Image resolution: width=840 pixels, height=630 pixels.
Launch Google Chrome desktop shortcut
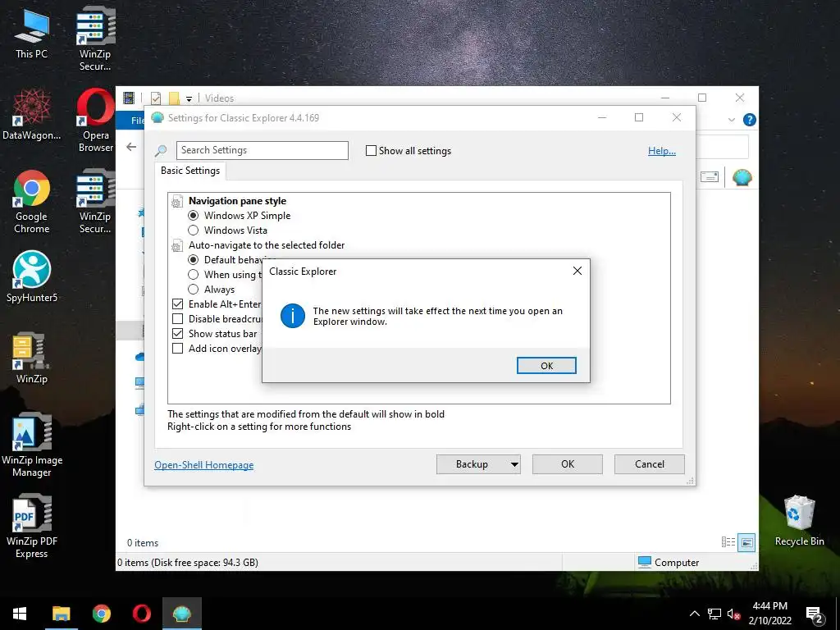click(x=32, y=202)
